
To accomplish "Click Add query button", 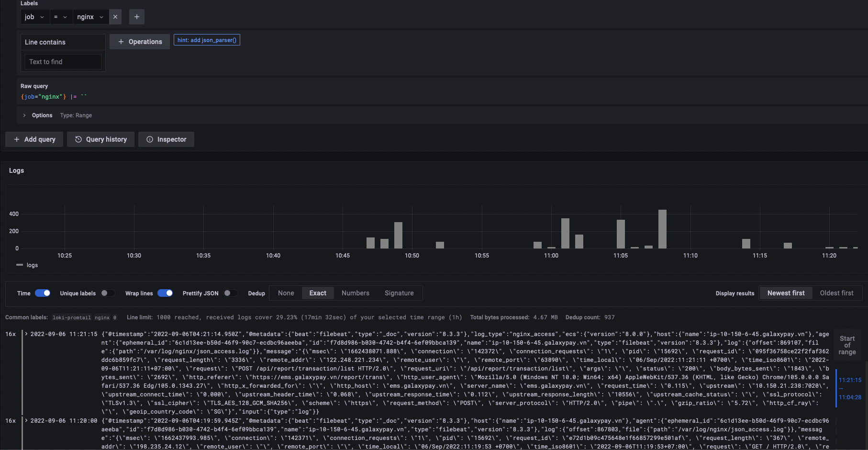I will 34,139.
